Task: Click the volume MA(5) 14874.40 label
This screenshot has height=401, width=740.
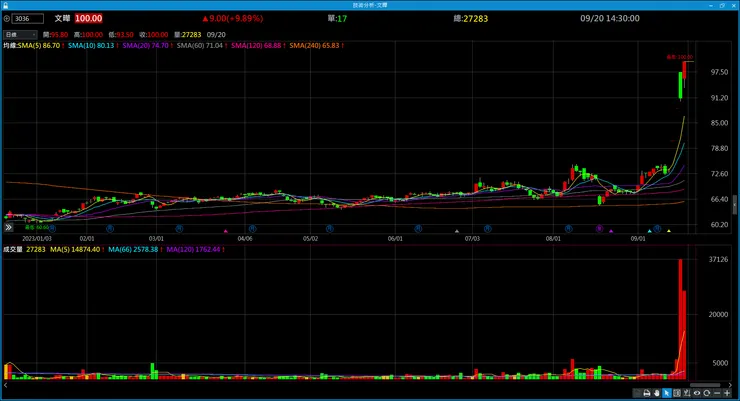Action: click(x=75, y=249)
